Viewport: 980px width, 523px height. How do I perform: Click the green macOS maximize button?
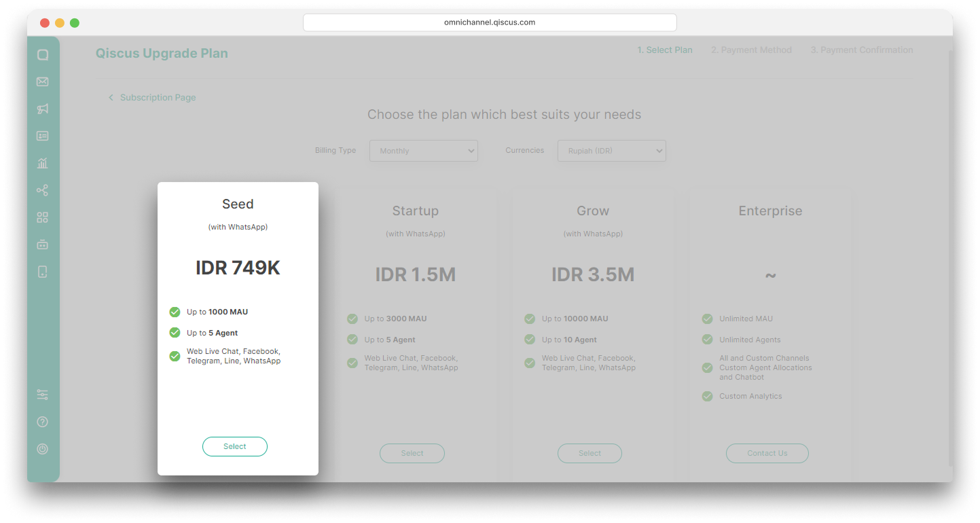75,23
